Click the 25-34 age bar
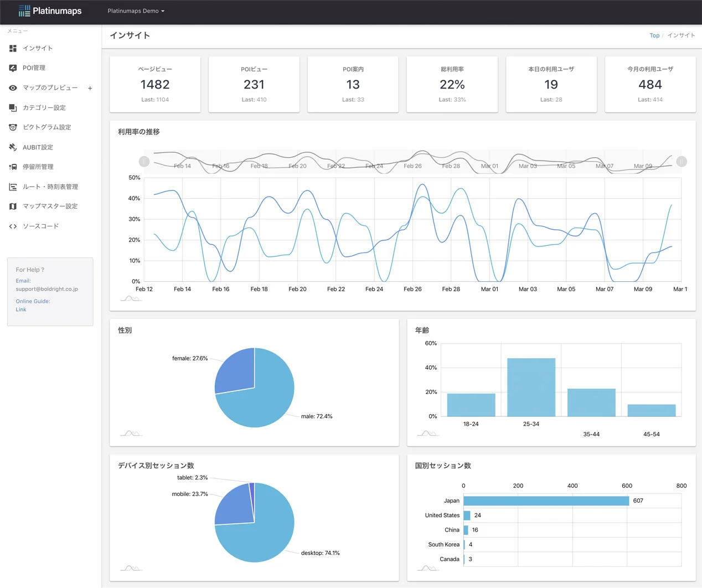The image size is (702, 588). [x=531, y=387]
